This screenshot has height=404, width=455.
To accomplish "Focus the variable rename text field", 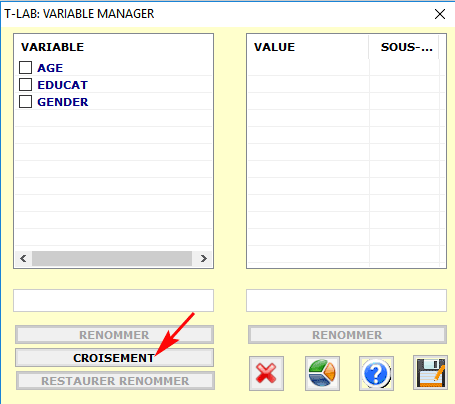I will (113, 300).
